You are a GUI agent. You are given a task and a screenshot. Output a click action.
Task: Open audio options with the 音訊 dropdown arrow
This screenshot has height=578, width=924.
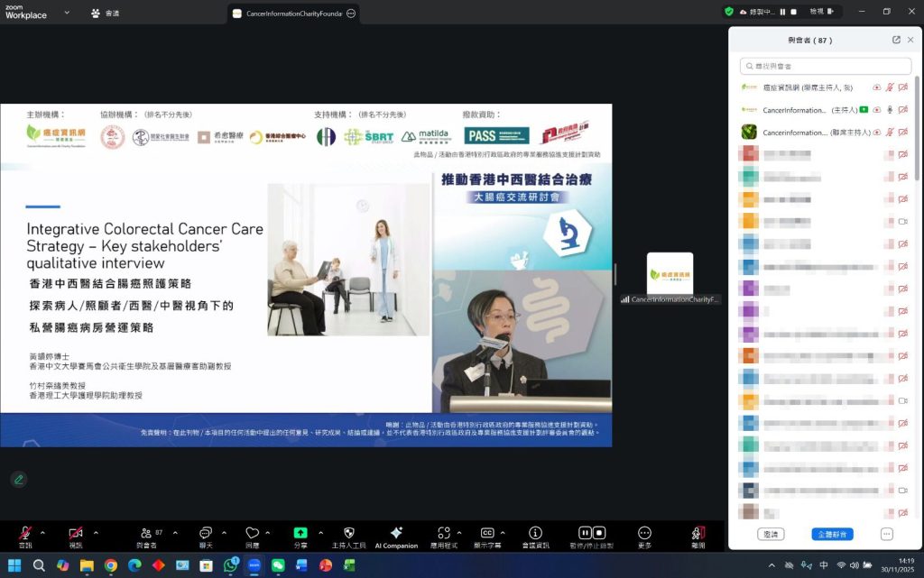click(x=42, y=532)
